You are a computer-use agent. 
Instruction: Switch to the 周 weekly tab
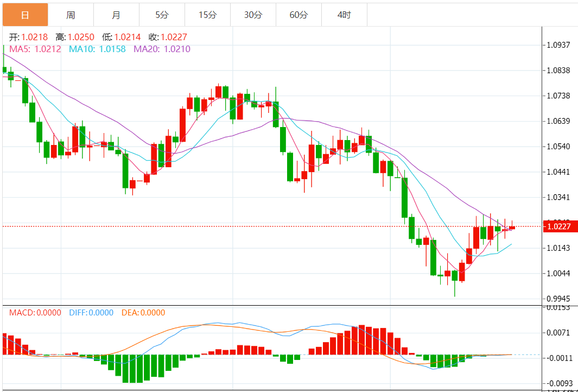(71, 15)
